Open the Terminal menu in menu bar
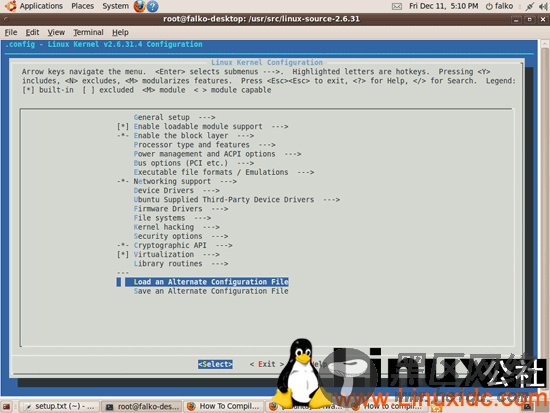Viewport: 550px width, 413px height. (x=88, y=32)
